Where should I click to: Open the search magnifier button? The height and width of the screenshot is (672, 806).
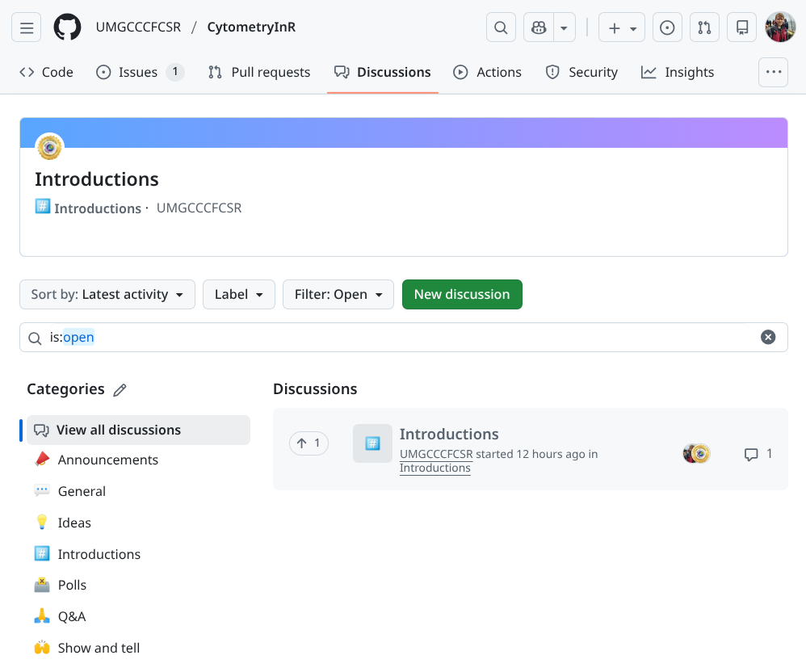coord(501,27)
